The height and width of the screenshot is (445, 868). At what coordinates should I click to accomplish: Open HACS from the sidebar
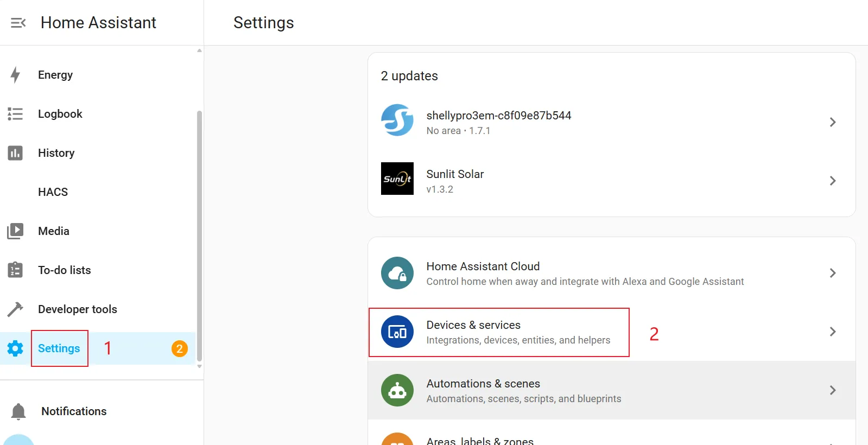(x=53, y=192)
